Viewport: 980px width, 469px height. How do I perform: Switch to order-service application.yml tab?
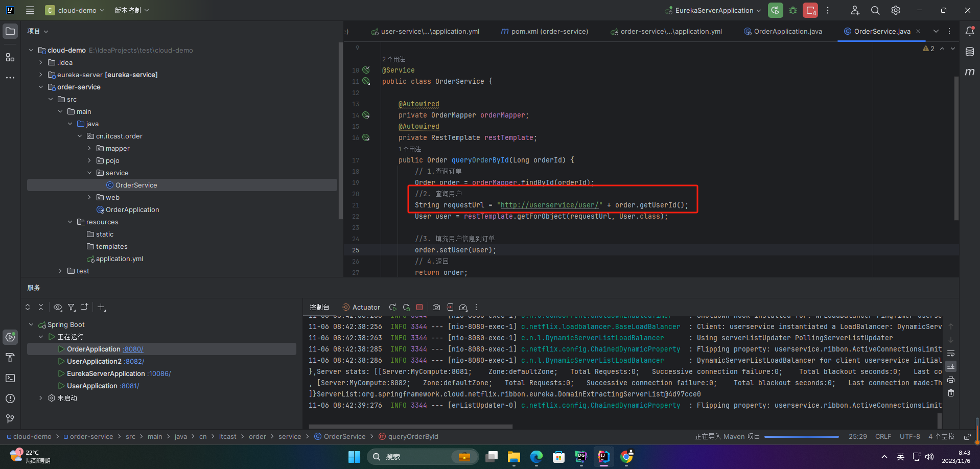pyautogui.click(x=666, y=31)
